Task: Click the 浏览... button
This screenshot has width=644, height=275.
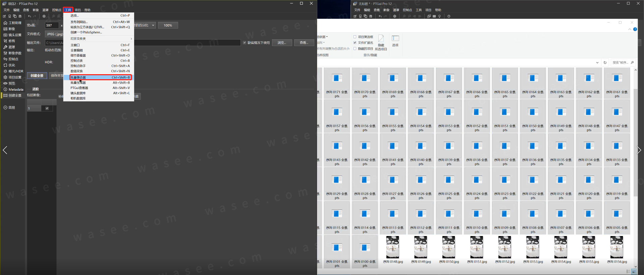Action: coord(282,43)
